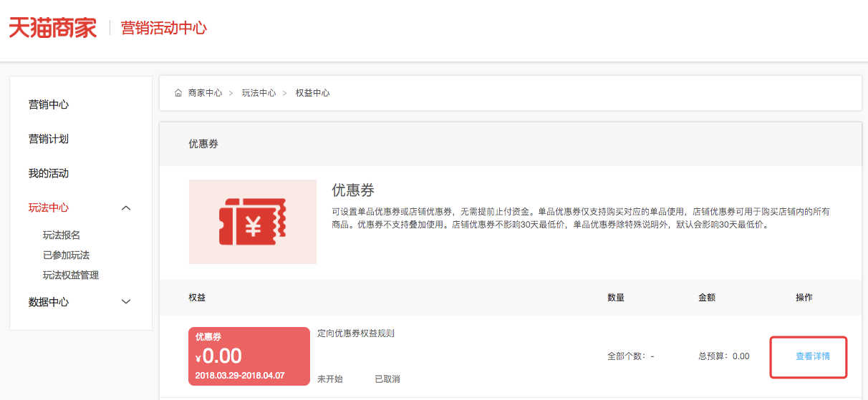The height and width of the screenshot is (400, 868).
Task: Open 已参加玩法 submenu item
Action: click(66, 255)
